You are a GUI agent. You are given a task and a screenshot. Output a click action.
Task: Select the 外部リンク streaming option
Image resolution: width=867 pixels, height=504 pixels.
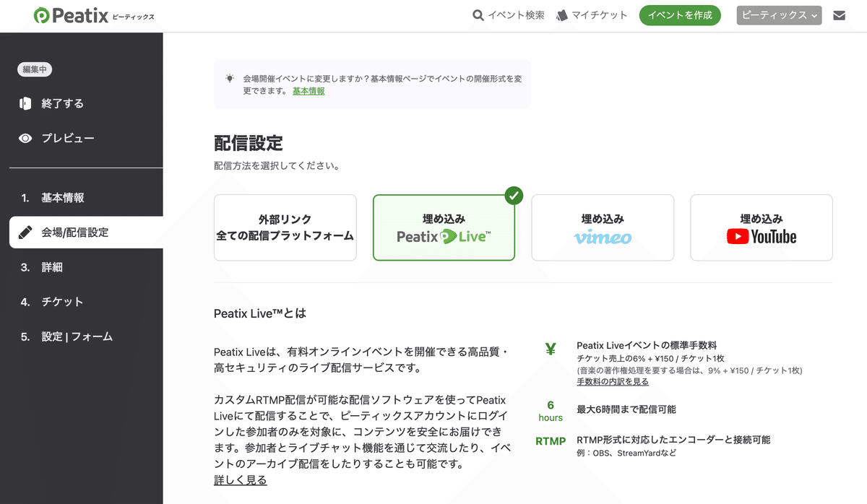[x=285, y=227]
